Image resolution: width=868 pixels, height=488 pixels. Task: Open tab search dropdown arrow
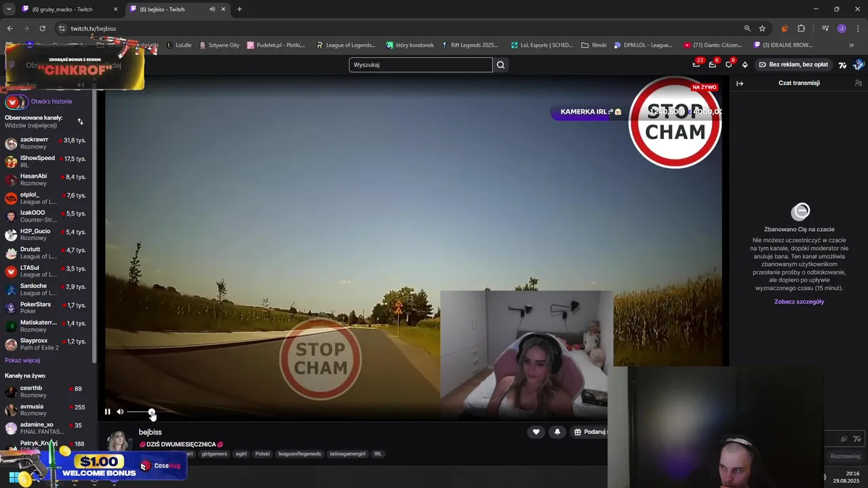pos(8,9)
